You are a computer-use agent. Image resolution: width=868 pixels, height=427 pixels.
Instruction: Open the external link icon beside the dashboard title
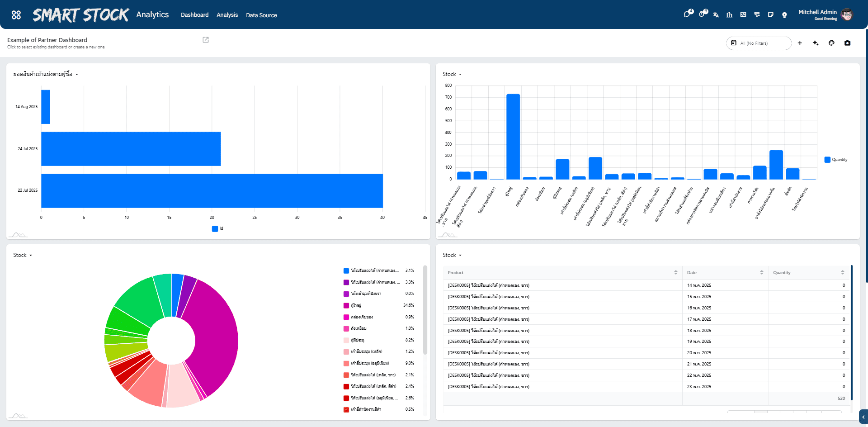pos(206,40)
